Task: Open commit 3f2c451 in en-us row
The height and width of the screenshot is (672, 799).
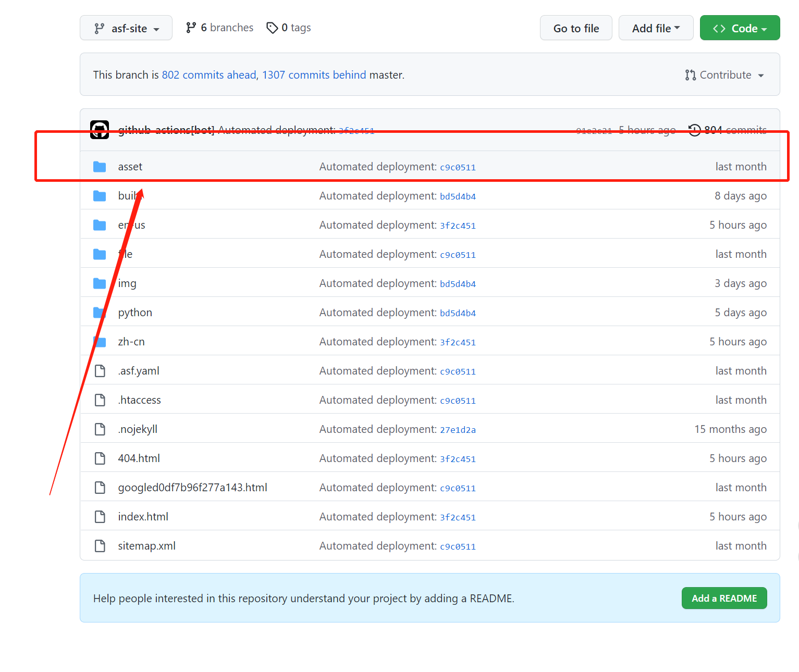Action: pos(458,226)
